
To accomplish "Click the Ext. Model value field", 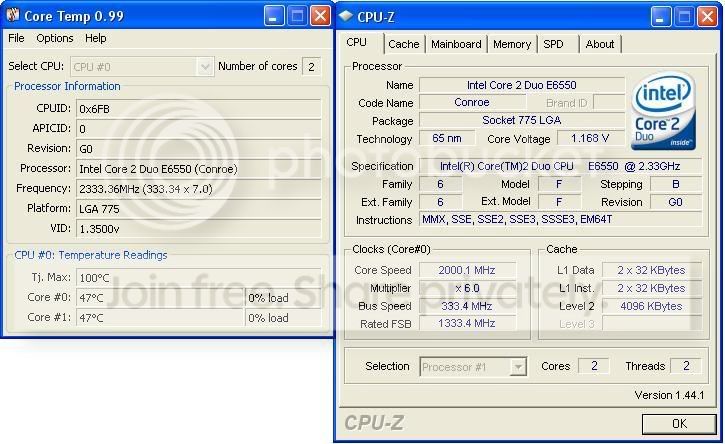I will click(x=559, y=202).
